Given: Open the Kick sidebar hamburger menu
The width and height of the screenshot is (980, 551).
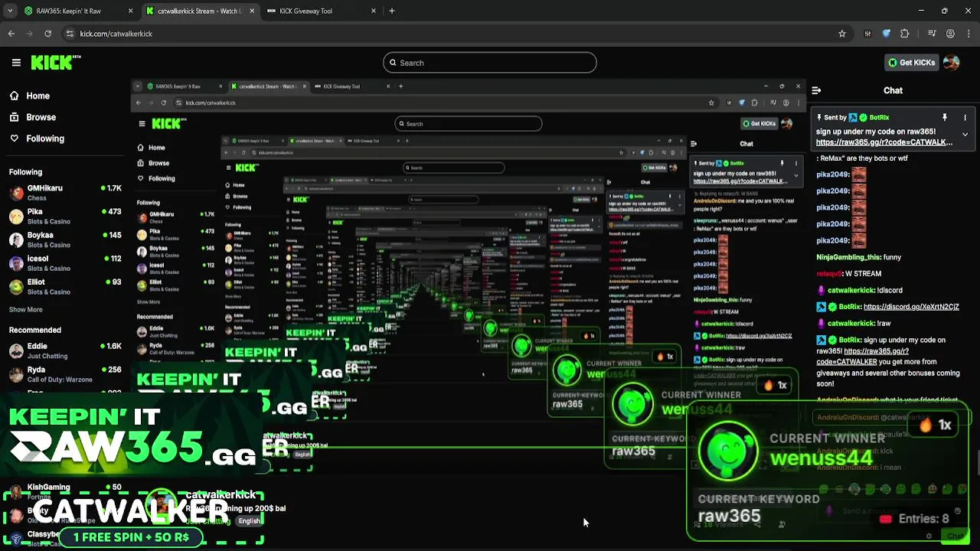Looking at the screenshot, I should coord(16,63).
